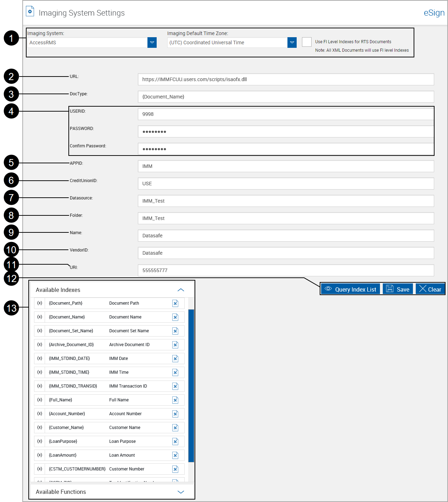Click inside the URL input field
This screenshot has width=448, height=502.
[x=286, y=79]
